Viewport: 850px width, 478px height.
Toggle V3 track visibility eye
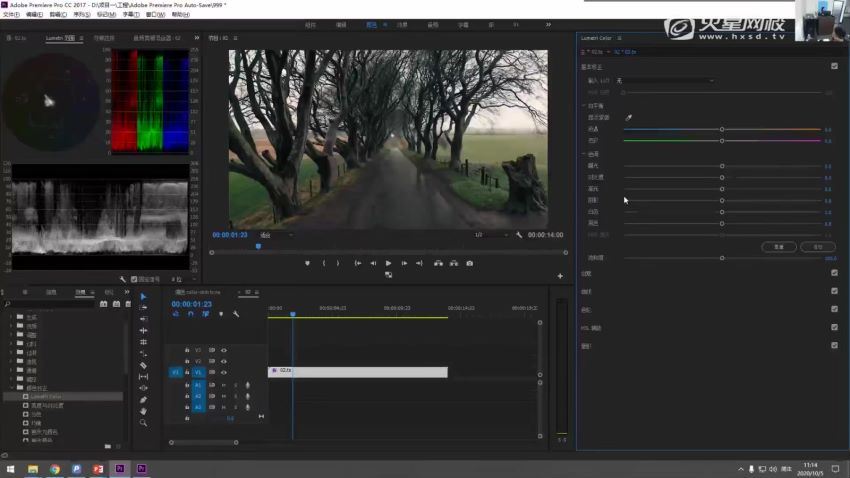pos(223,350)
